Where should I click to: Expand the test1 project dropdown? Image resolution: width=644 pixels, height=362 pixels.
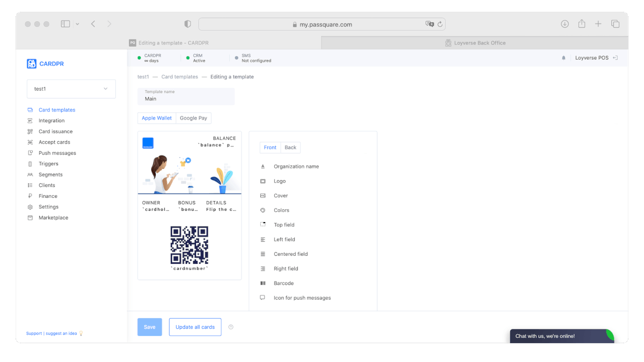(71, 89)
